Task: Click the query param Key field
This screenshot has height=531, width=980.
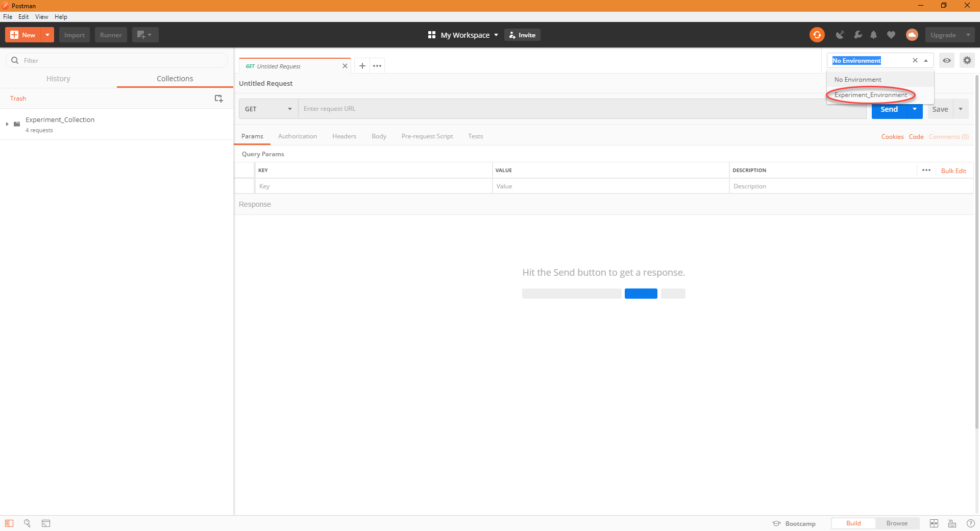Action: [x=374, y=186]
